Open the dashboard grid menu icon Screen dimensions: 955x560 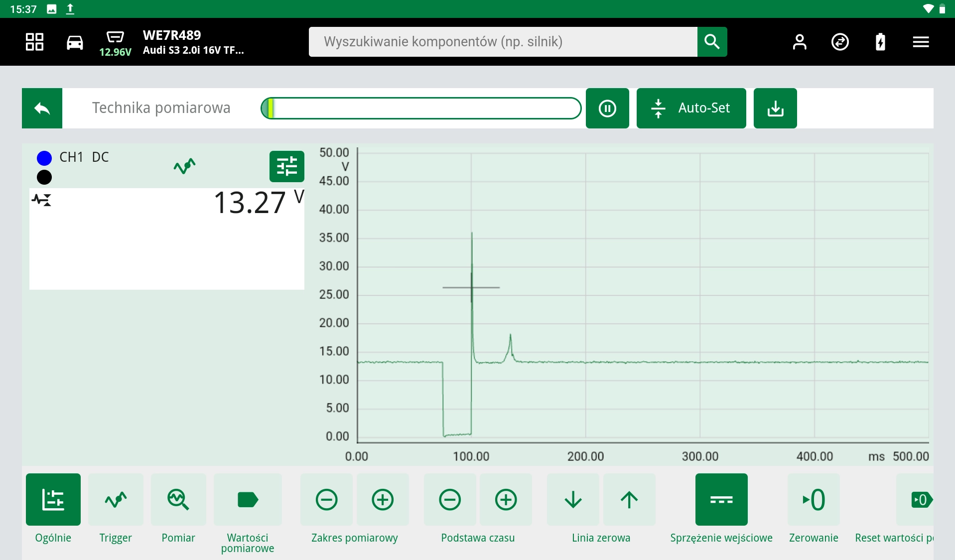[x=34, y=42]
